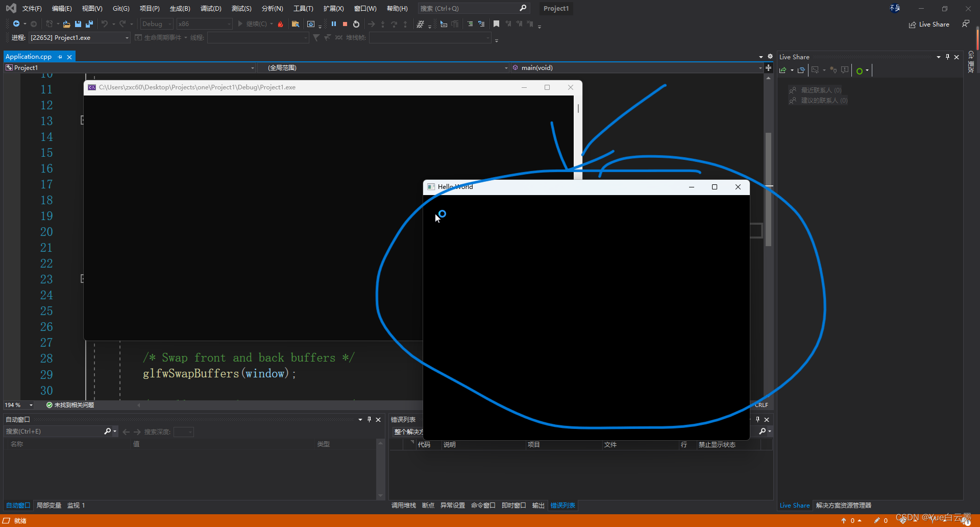980x527 pixels.
Task: Click the editor settings gear icon
Action: pyautogui.click(x=770, y=57)
